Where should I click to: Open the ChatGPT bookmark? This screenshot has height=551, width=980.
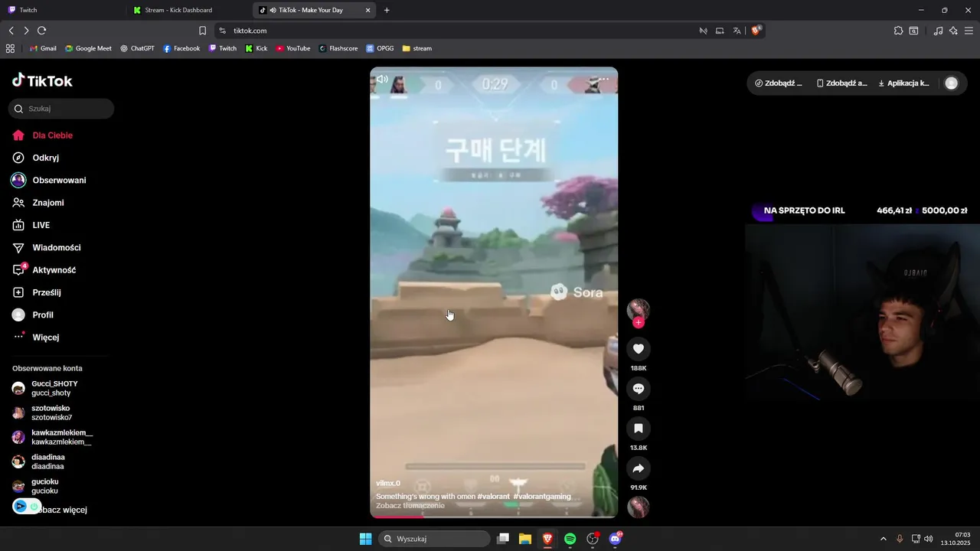click(137, 48)
